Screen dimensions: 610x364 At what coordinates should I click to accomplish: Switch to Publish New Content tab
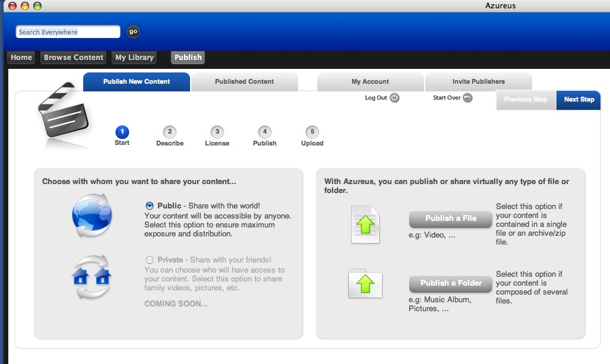click(137, 82)
